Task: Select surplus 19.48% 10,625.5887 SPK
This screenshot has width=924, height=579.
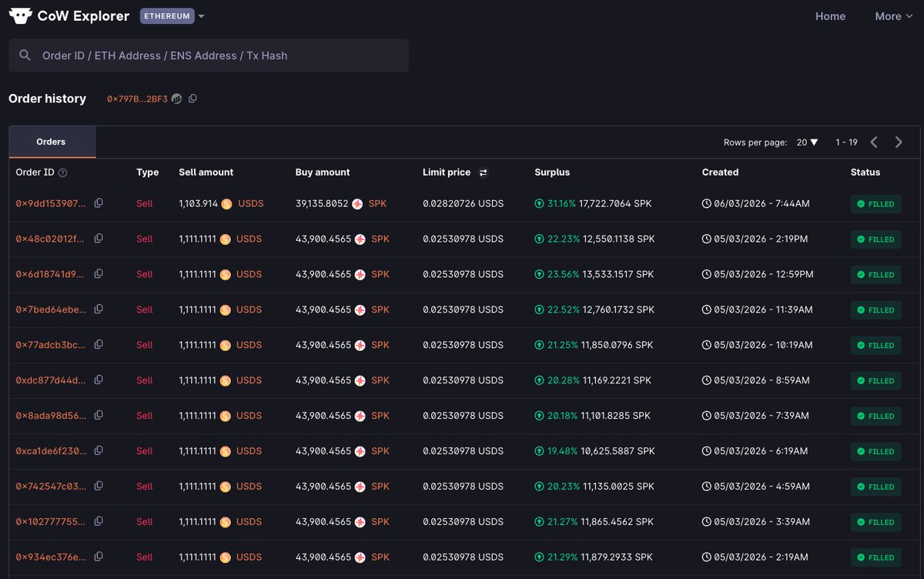Action: pyautogui.click(x=594, y=451)
